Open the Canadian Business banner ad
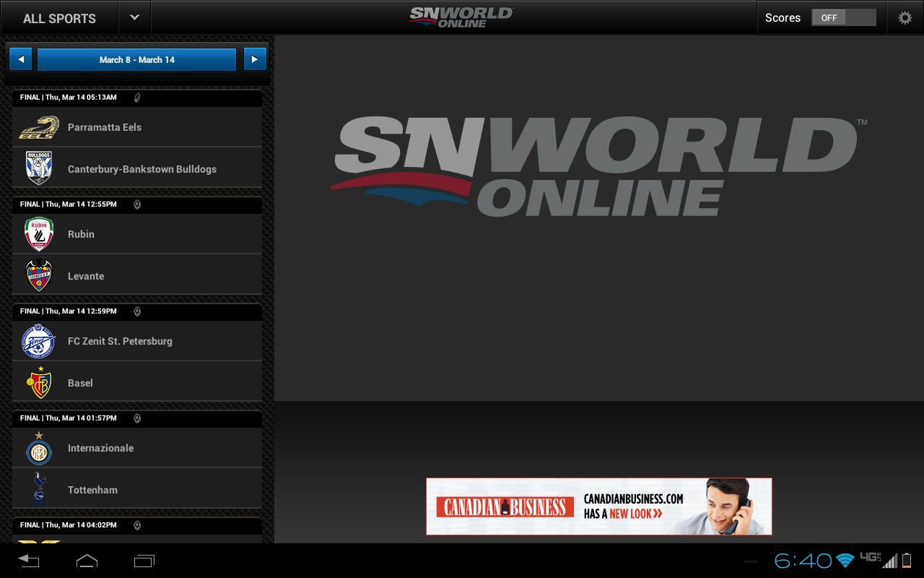Image resolution: width=924 pixels, height=578 pixels. 599,506
